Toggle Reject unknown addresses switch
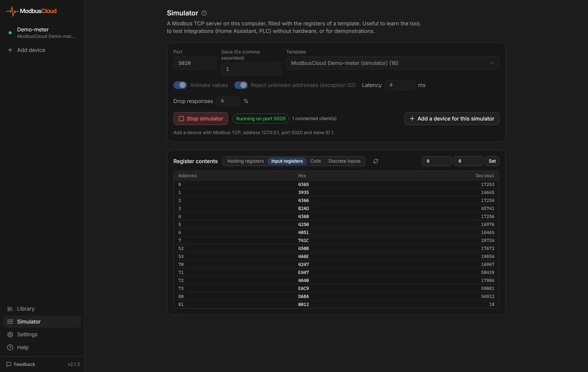588x372 pixels. pos(241,85)
